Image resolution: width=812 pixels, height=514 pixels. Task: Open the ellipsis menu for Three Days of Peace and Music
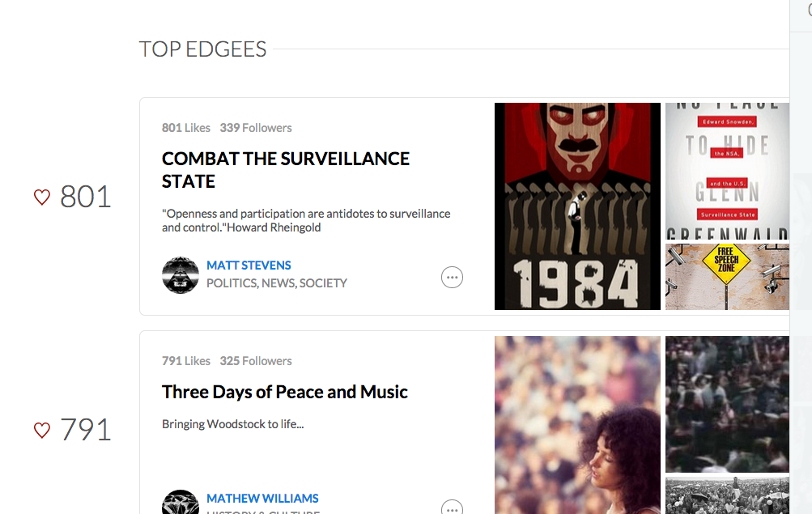[x=452, y=507]
